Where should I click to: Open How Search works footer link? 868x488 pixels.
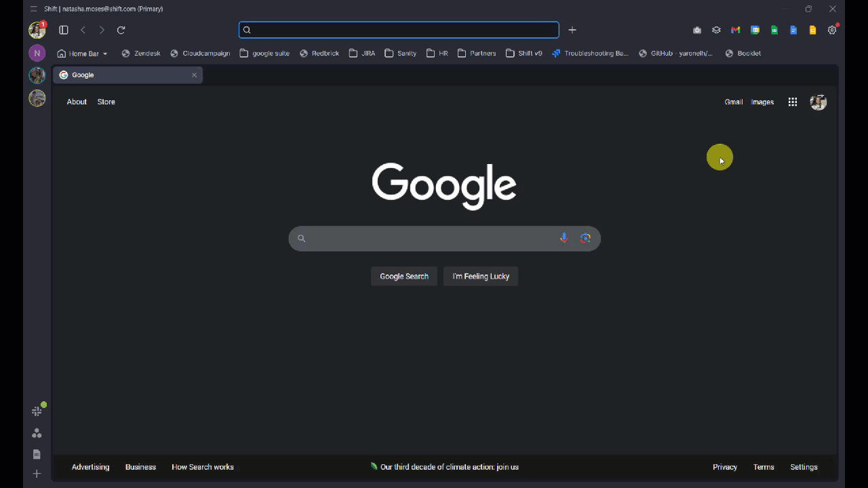(203, 467)
